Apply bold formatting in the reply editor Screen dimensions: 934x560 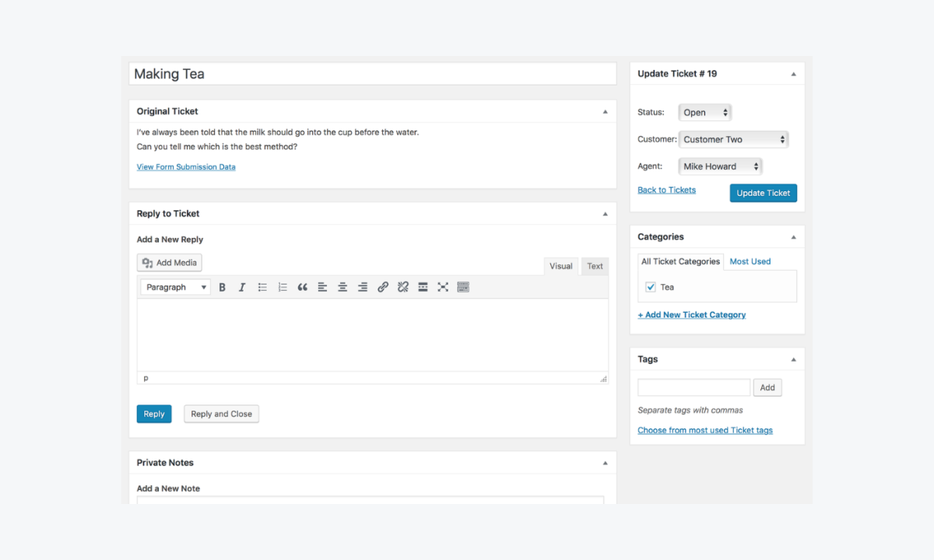click(x=223, y=287)
